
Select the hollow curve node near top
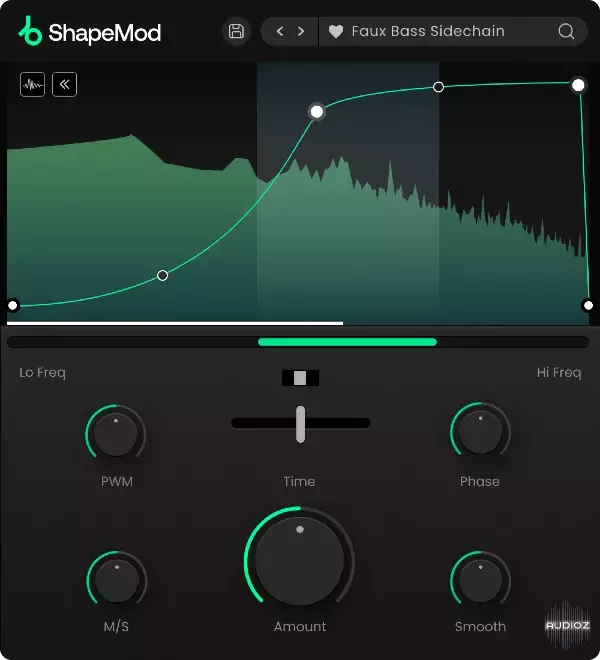pos(438,87)
